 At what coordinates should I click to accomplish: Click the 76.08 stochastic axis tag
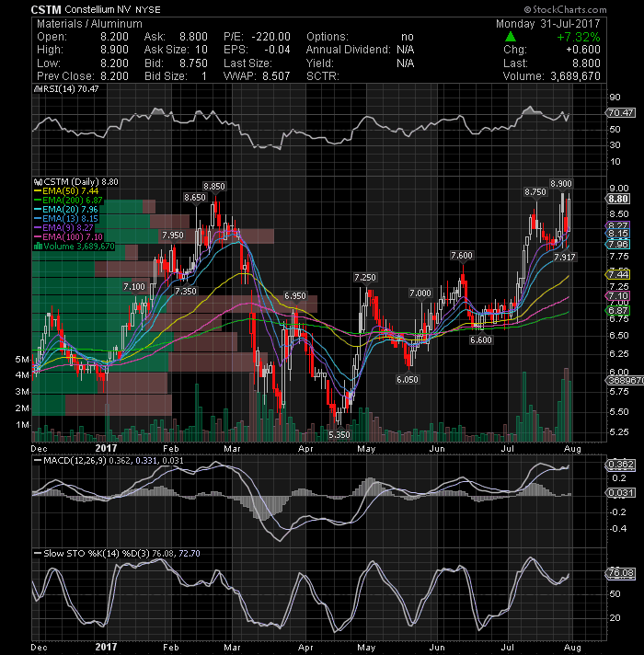click(x=620, y=573)
